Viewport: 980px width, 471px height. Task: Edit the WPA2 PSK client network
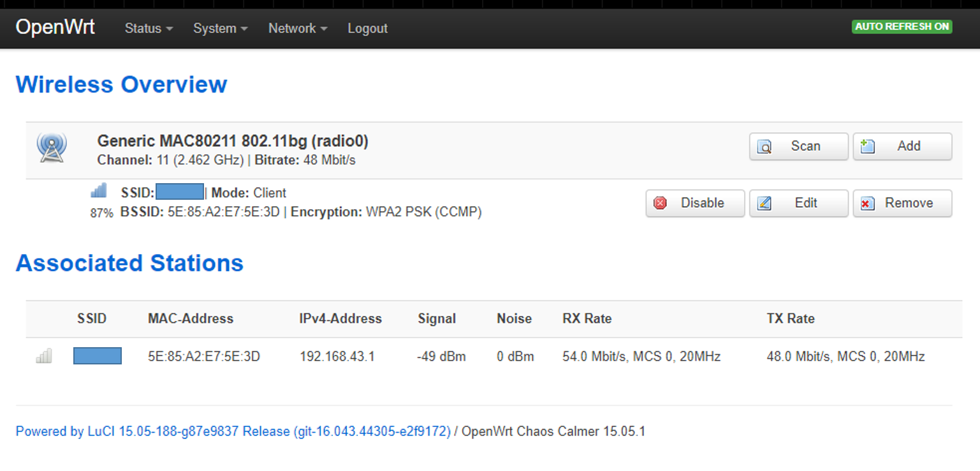798,203
